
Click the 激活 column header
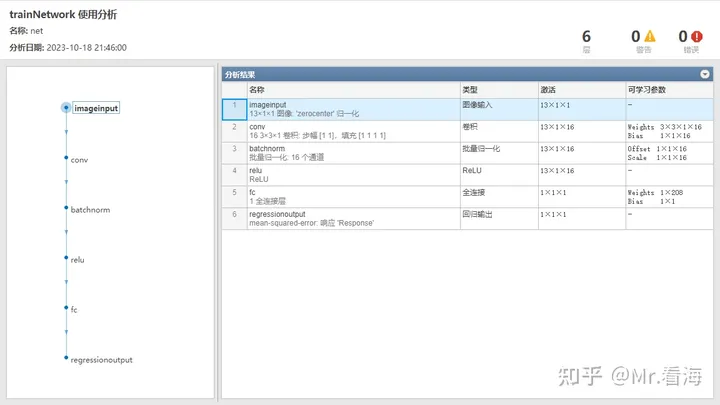pos(582,90)
